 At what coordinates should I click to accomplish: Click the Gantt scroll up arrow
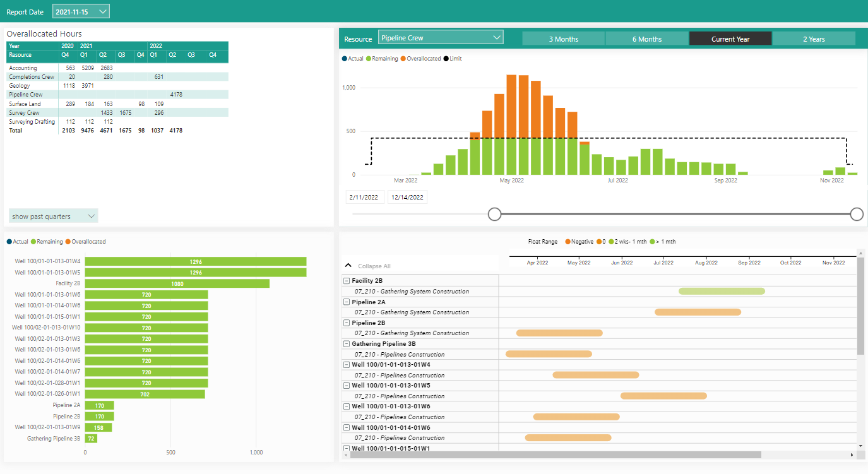pos(860,253)
